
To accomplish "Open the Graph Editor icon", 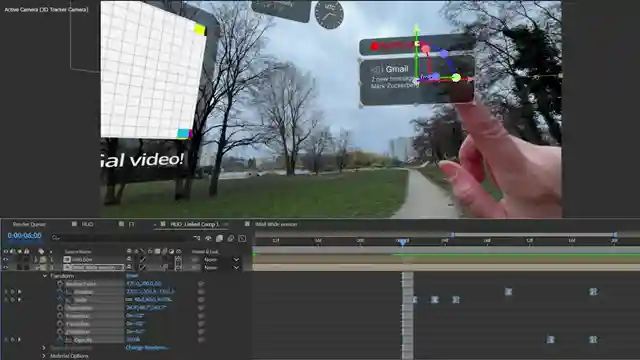I will (x=242, y=238).
